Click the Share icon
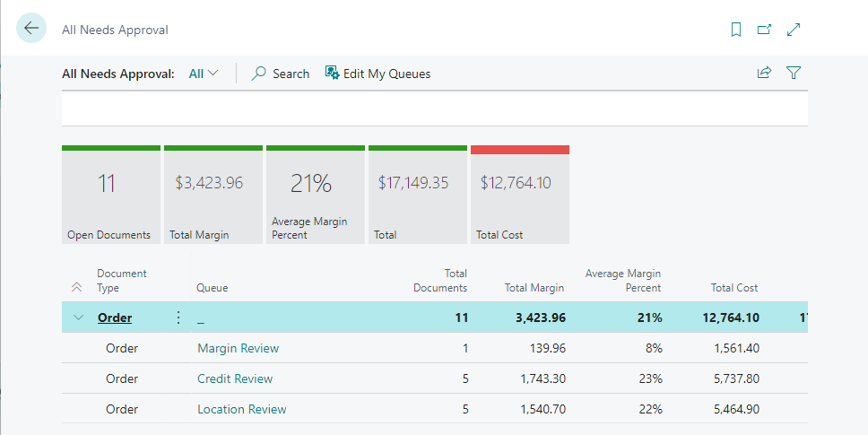Viewport: 868px width, 435px height. click(x=764, y=74)
